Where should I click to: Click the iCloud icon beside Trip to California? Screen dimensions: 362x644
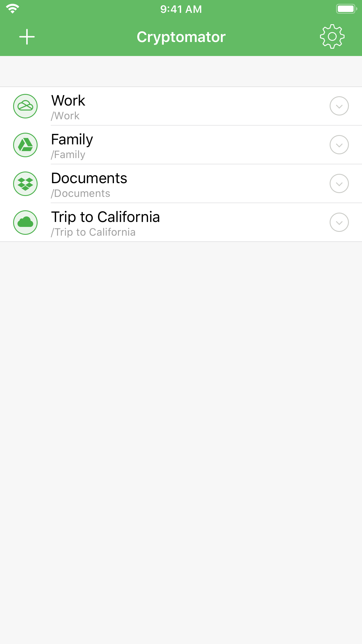pyautogui.click(x=25, y=223)
